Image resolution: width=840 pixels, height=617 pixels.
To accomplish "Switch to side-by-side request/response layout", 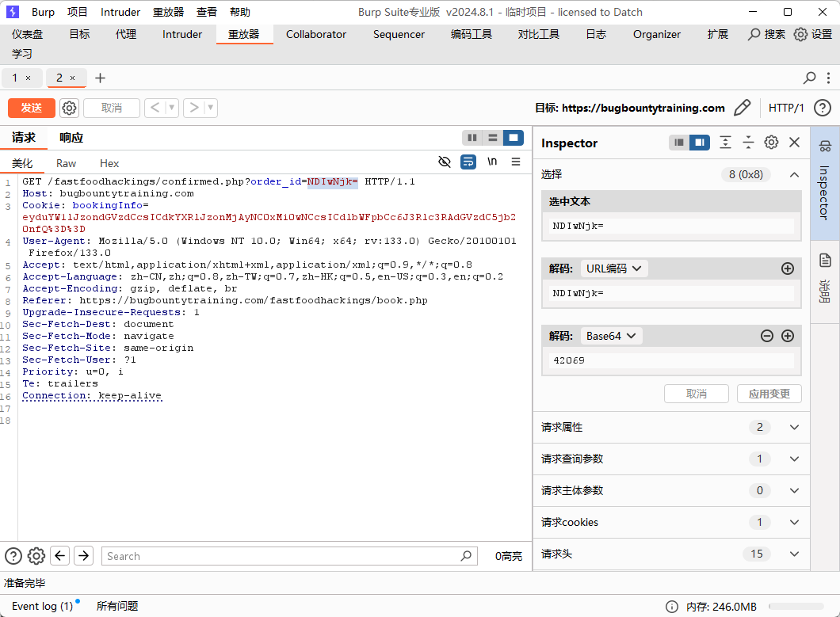I will pyautogui.click(x=472, y=138).
